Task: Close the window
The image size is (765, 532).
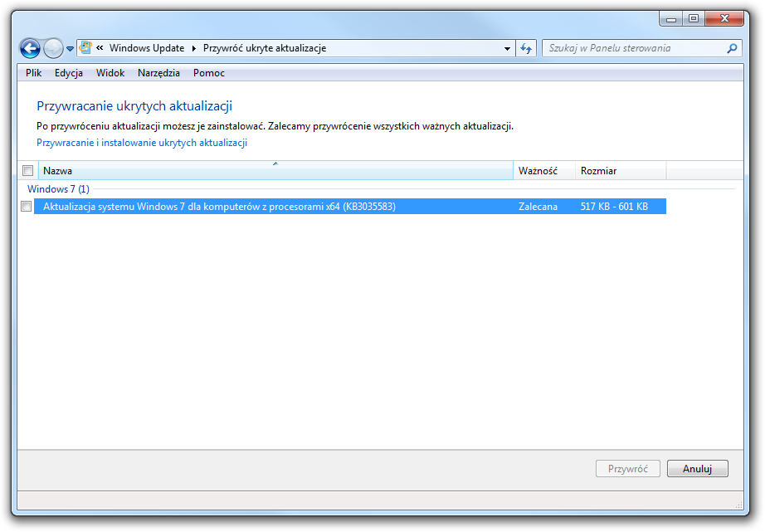Action: coord(724,19)
